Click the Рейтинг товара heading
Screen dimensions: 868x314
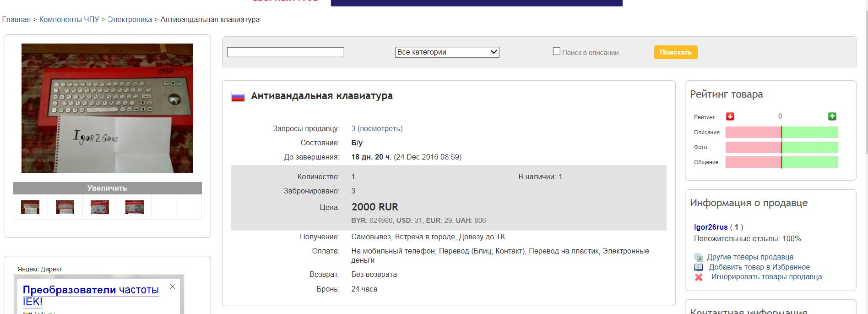tap(727, 94)
